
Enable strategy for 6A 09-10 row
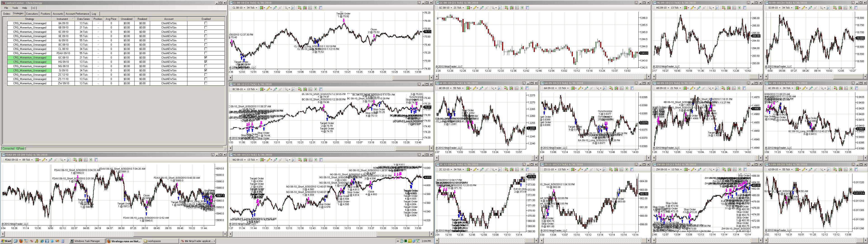pos(206,23)
